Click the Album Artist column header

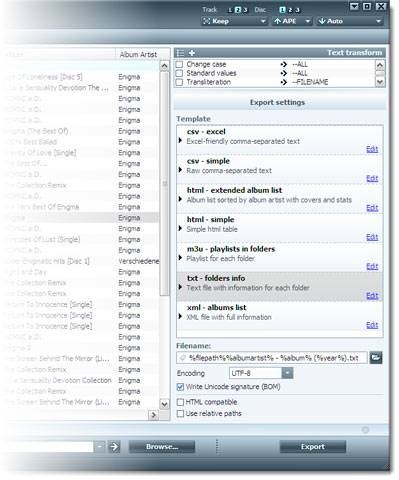tap(138, 54)
